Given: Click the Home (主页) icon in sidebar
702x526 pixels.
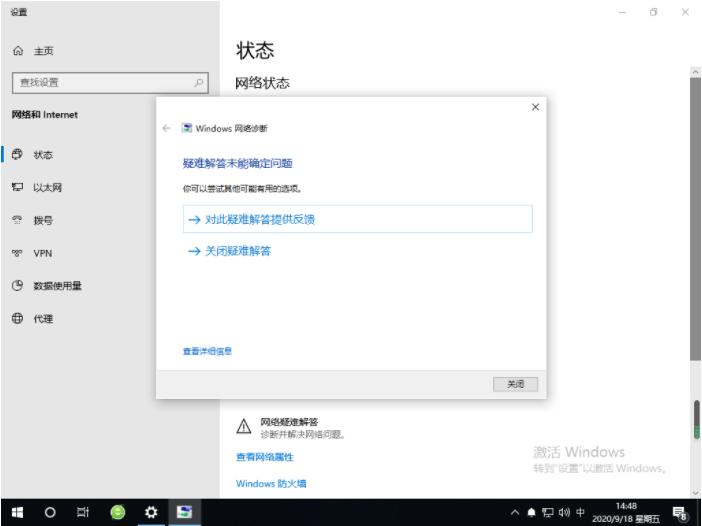Looking at the screenshot, I should coord(18,51).
